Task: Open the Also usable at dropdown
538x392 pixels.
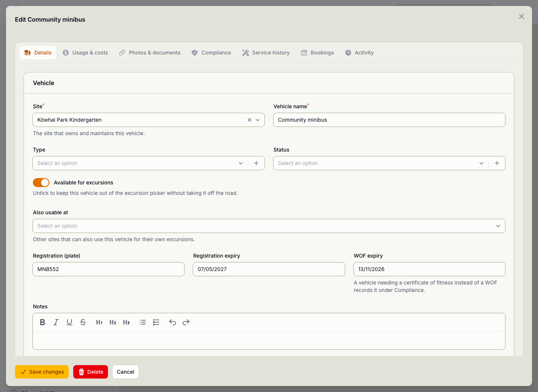Action: point(269,226)
